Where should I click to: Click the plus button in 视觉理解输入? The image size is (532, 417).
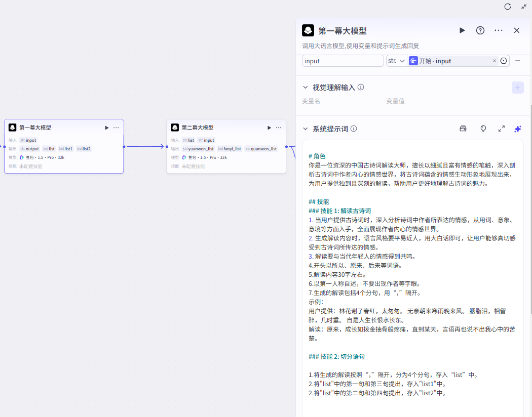coord(517,88)
